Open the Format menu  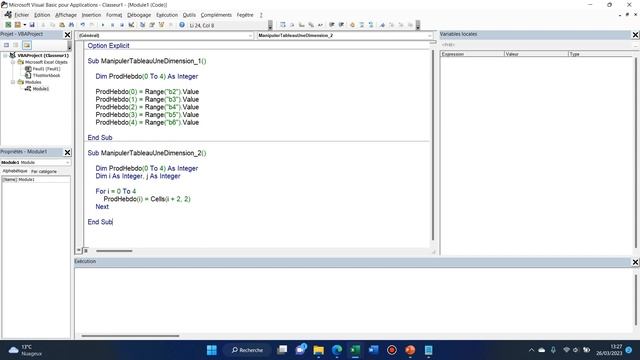click(x=114, y=15)
